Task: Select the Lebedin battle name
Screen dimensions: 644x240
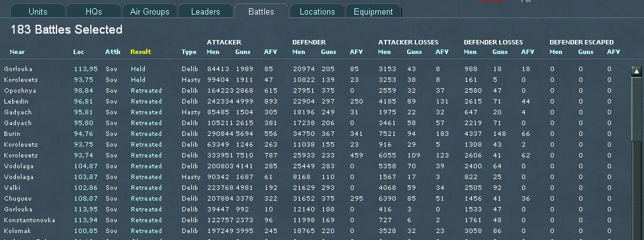Action: coord(16,101)
